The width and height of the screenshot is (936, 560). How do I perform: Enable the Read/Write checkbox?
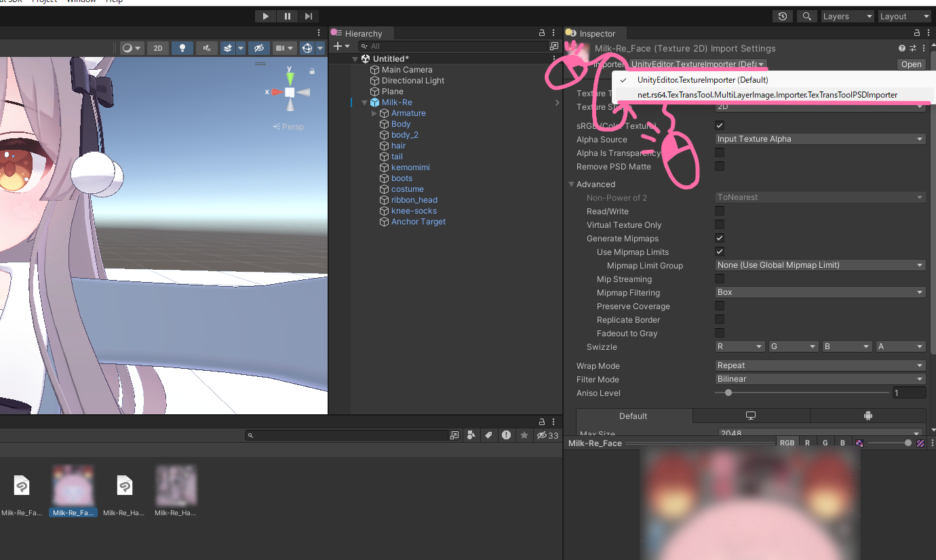coord(720,212)
